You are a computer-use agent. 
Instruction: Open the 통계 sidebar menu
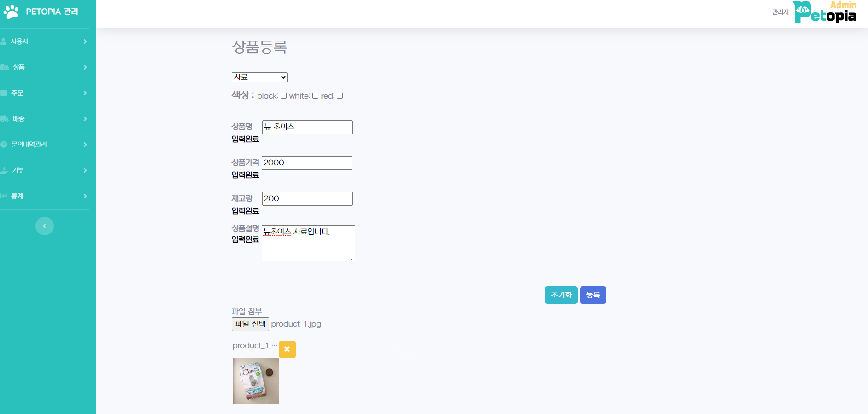pos(44,196)
